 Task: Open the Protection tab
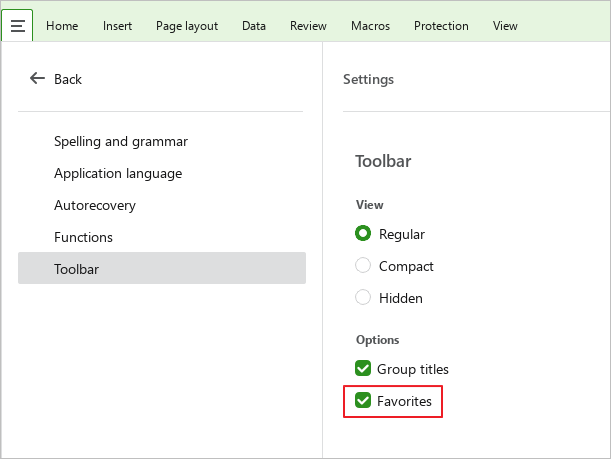click(441, 26)
